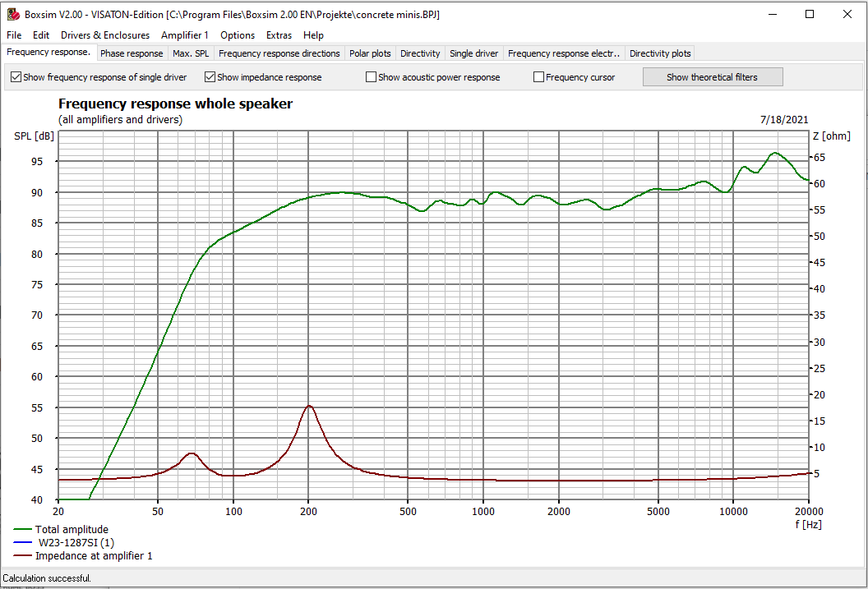Disable the "Show impedance response" checkbox
This screenshot has width=868, height=589.
point(210,76)
